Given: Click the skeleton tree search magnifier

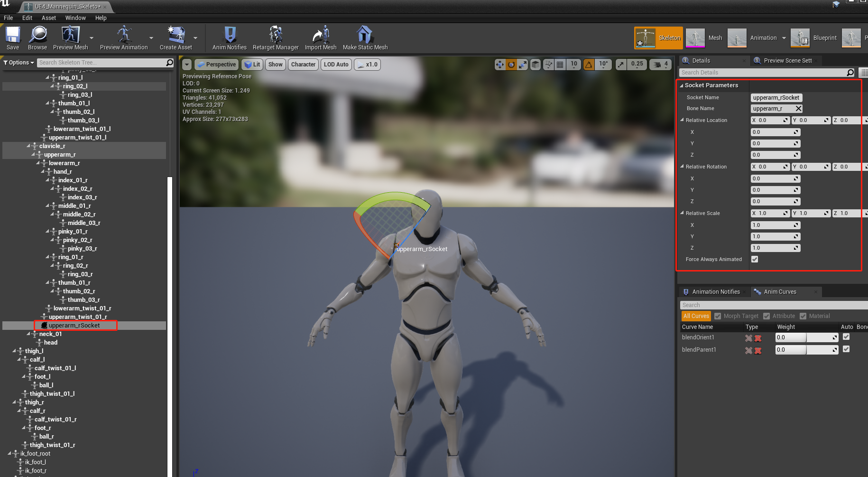Looking at the screenshot, I should coord(169,63).
